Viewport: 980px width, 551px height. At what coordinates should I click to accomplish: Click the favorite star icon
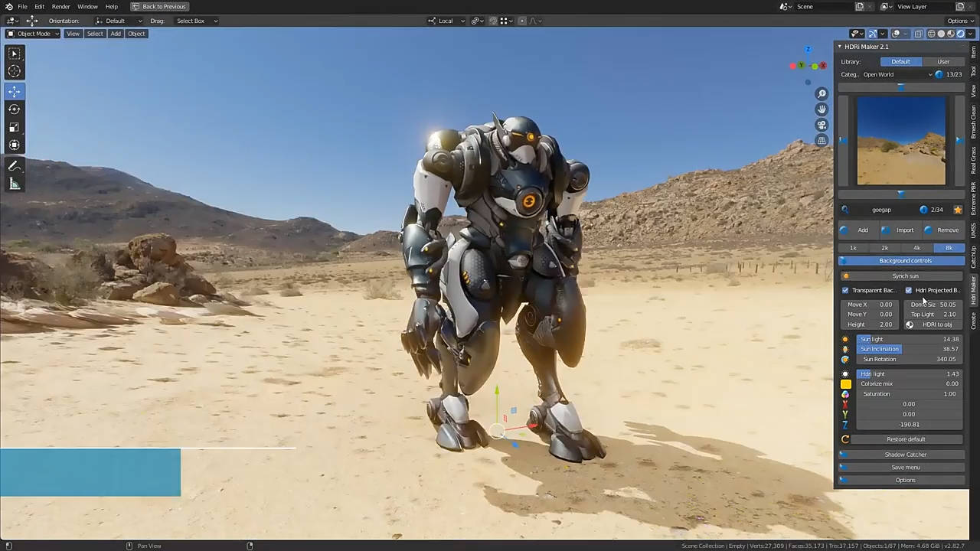(x=958, y=210)
